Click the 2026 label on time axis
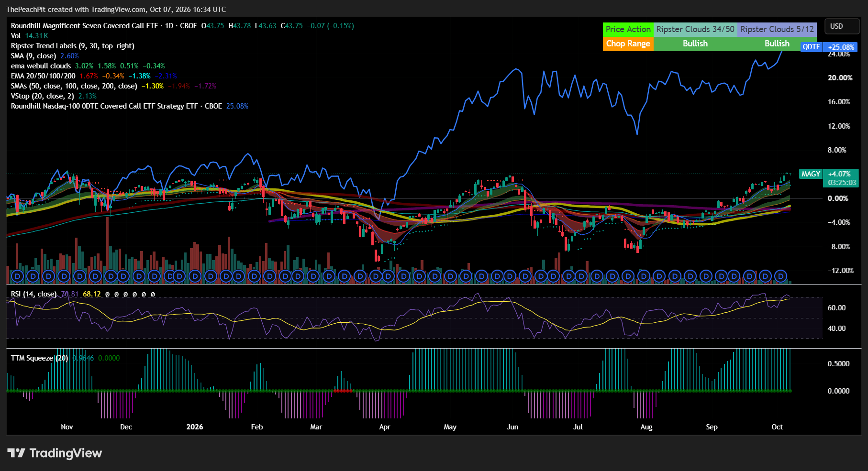868x471 pixels. pyautogui.click(x=195, y=427)
